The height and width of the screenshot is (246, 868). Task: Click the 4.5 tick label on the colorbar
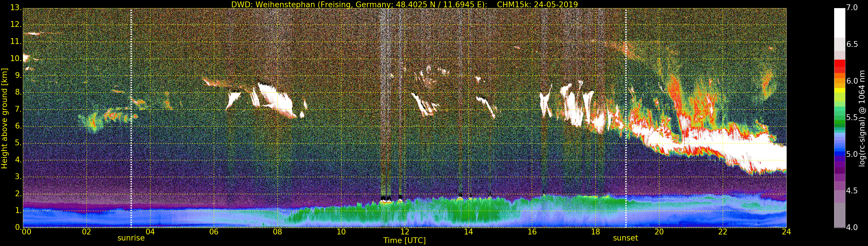[x=852, y=191]
